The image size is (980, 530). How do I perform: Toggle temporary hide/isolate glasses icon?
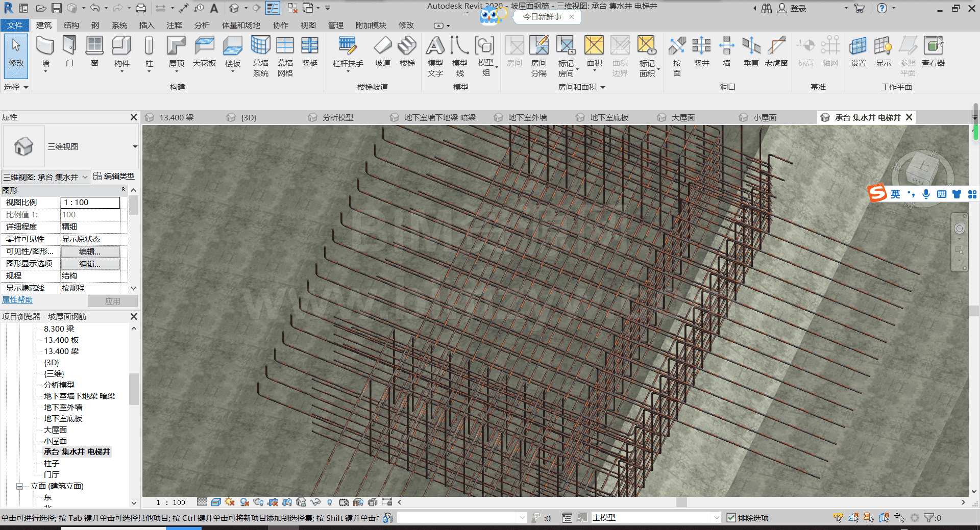coord(315,502)
